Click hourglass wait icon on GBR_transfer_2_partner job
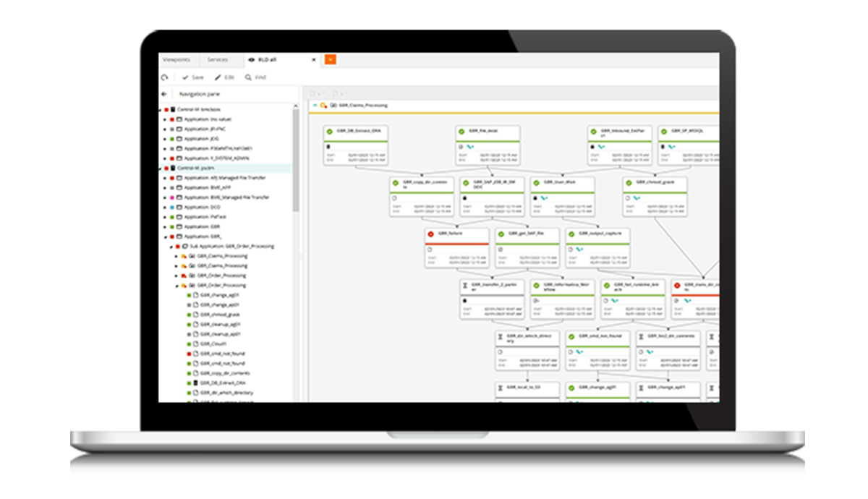Viewport: 868px width, 499px height. pos(467,285)
